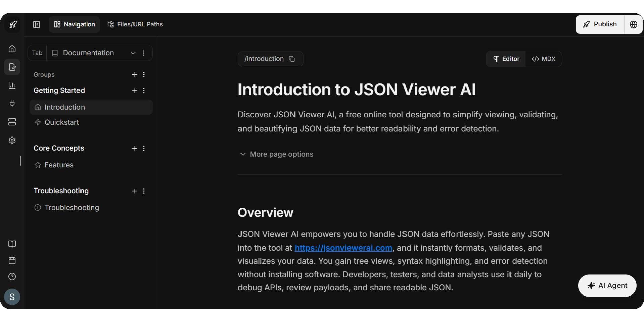Click the rocket logo in the top-left corner
Image resolution: width=644 pixels, height=322 pixels.
(13, 24)
